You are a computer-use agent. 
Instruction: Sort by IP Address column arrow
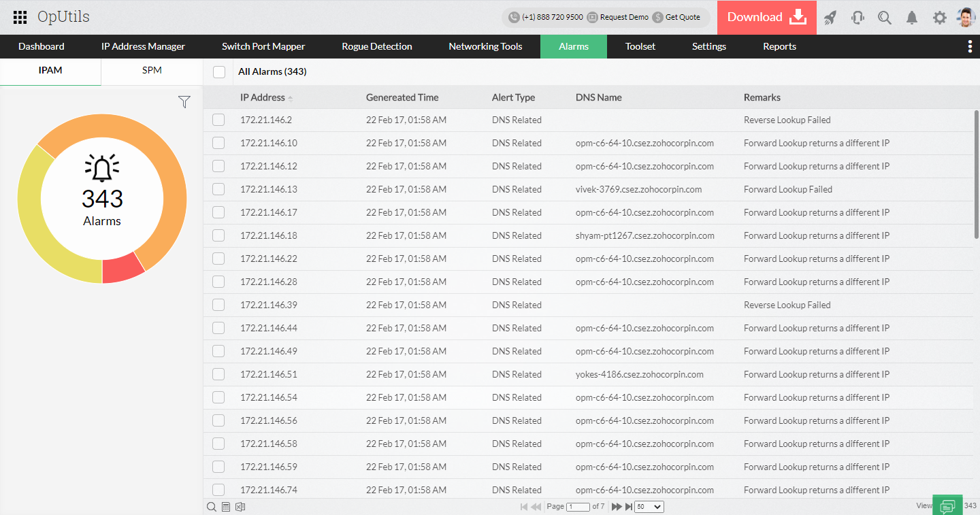tap(291, 99)
